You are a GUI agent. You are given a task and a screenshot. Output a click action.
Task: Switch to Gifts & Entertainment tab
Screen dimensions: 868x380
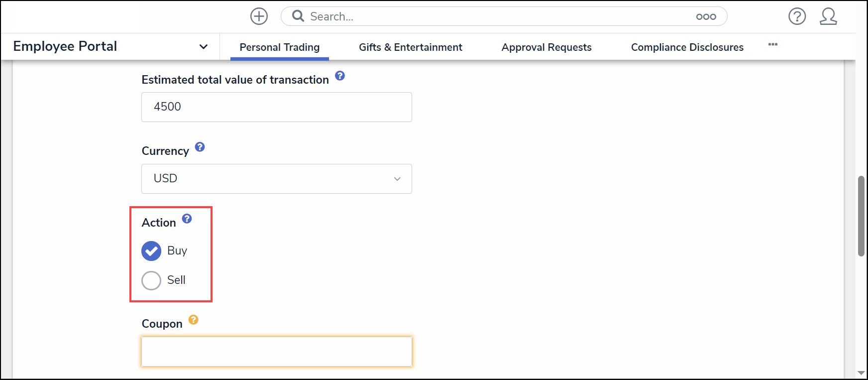(410, 47)
